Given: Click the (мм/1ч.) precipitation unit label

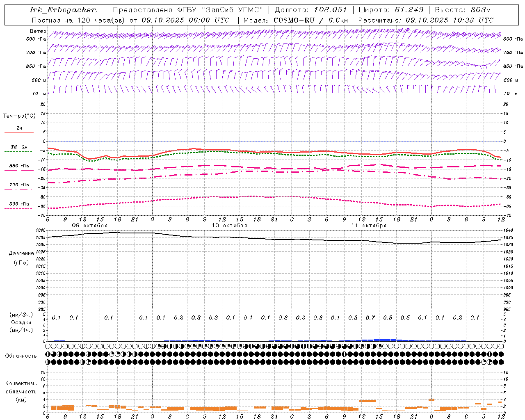Looking at the screenshot, I should (21, 330).
